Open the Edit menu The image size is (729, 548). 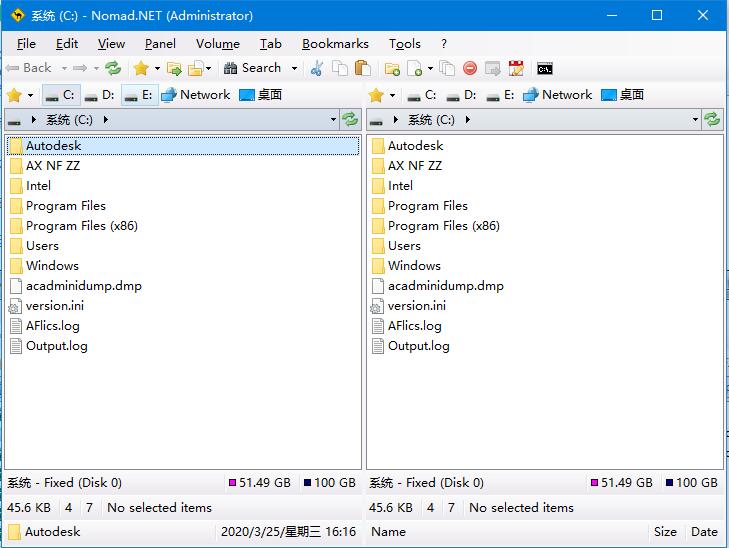point(67,44)
